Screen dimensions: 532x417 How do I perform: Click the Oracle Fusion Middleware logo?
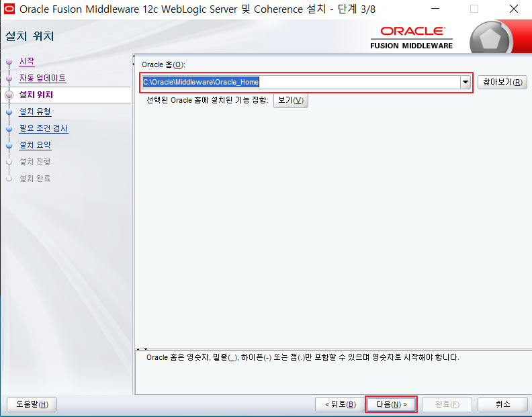coord(411,38)
